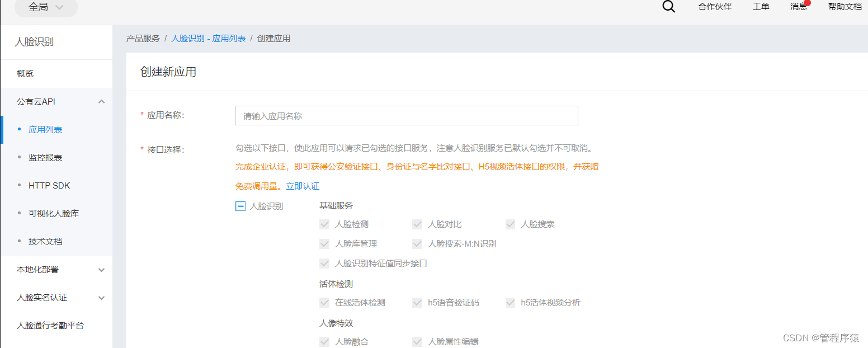Go to 人脸识别 - 应用列表 breadcrumb
Screen dimensions: 868x348
tap(208, 39)
